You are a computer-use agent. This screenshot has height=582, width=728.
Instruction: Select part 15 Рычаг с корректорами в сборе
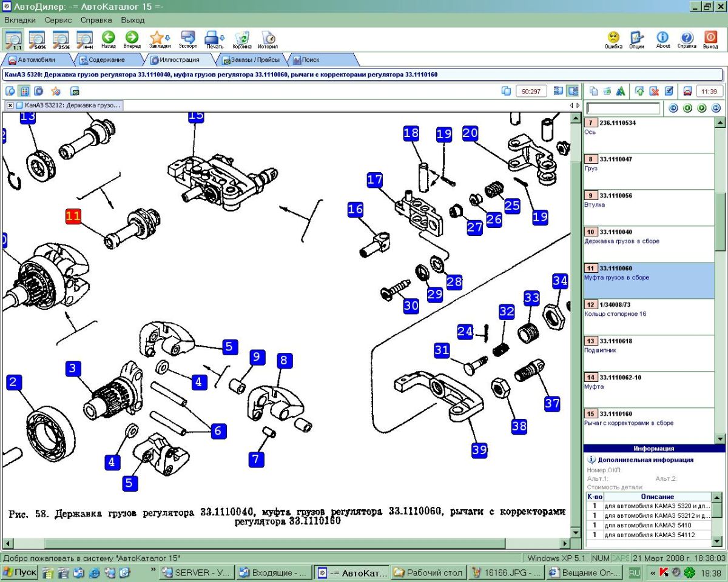pos(649,426)
